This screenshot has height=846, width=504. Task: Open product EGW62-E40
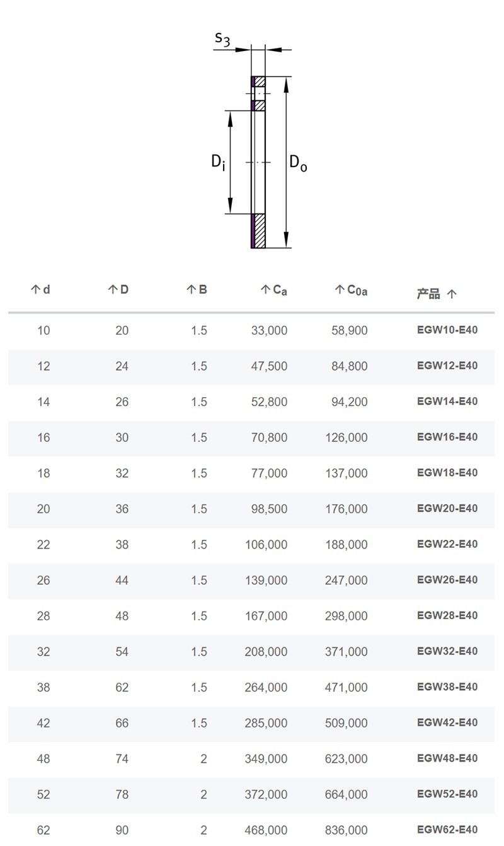447,830
